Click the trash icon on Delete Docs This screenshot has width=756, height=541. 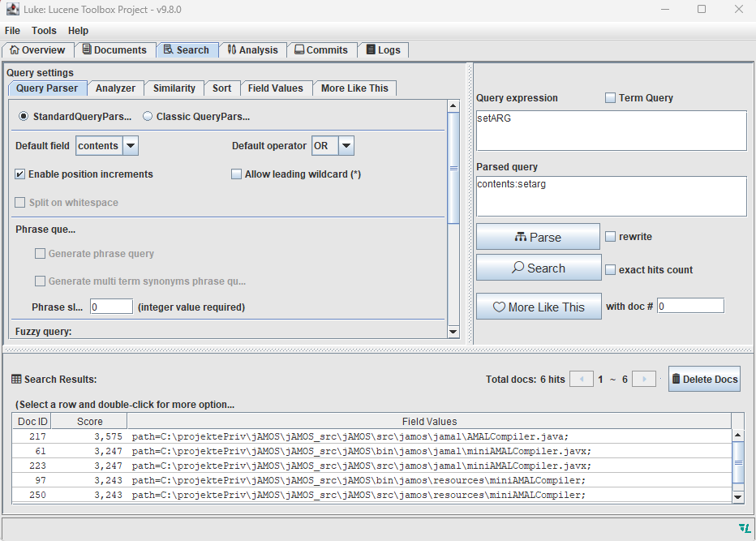[678, 379]
